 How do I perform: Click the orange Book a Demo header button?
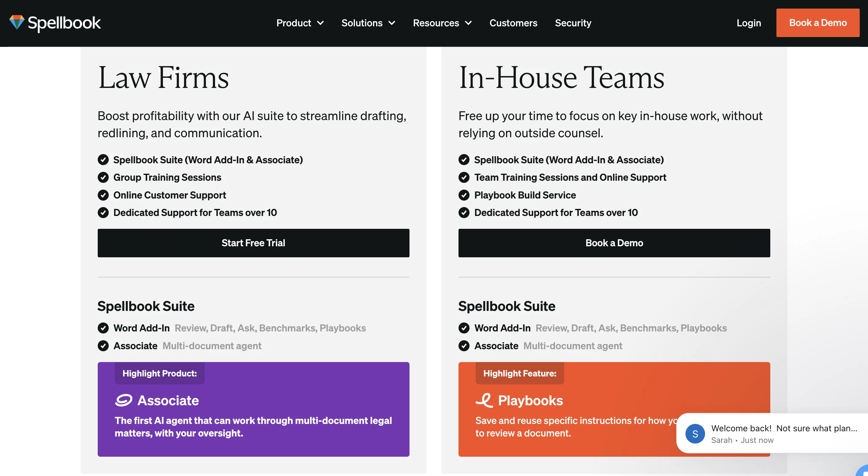[x=817, y=23]
